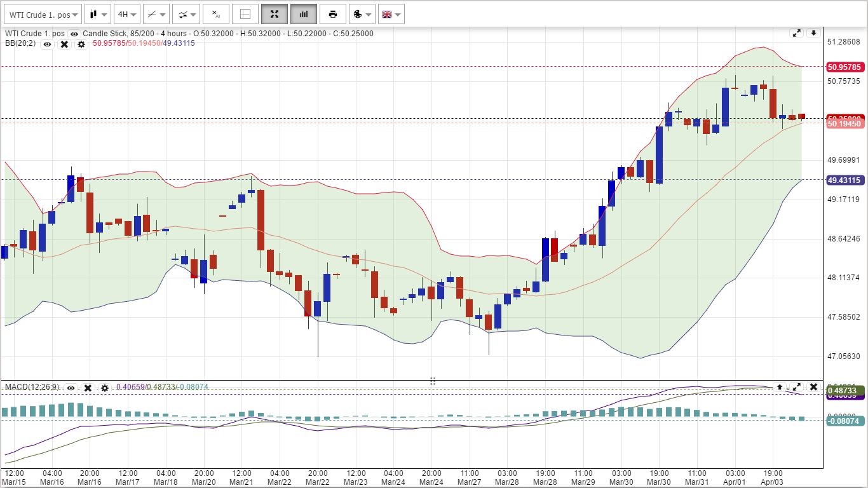
Task: Click the red 50.95785 value in BB legend
Action: pyautogui.click(x=109, y=43)
